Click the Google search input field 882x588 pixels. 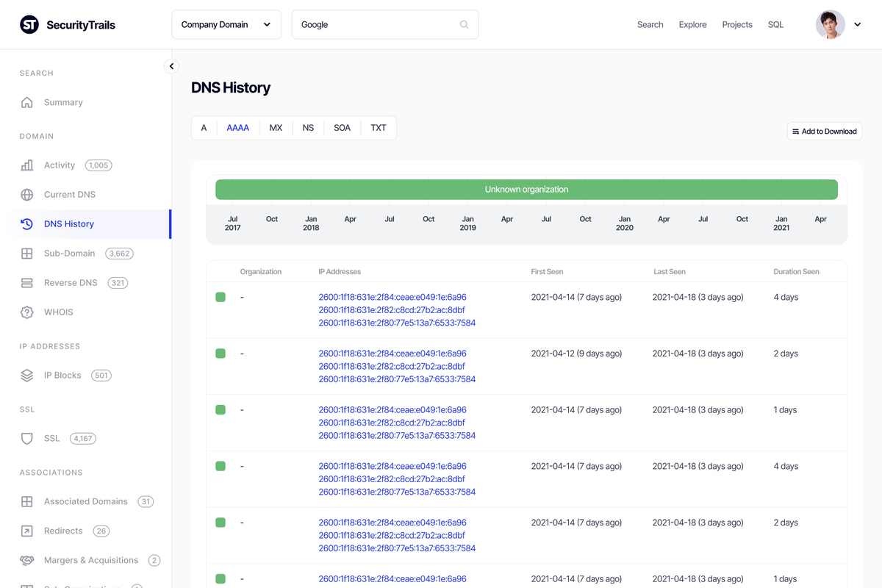pyautogui.click(x=385, y=25)
